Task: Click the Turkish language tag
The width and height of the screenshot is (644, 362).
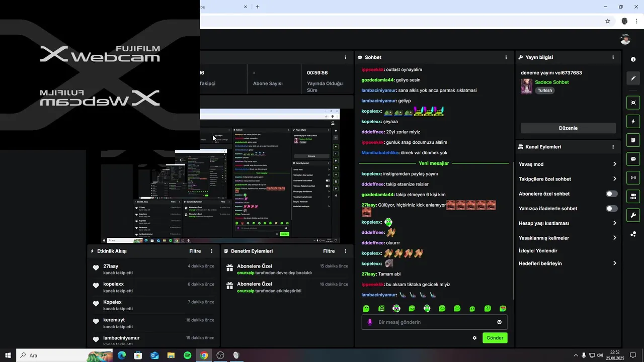Action: (544, 90)
